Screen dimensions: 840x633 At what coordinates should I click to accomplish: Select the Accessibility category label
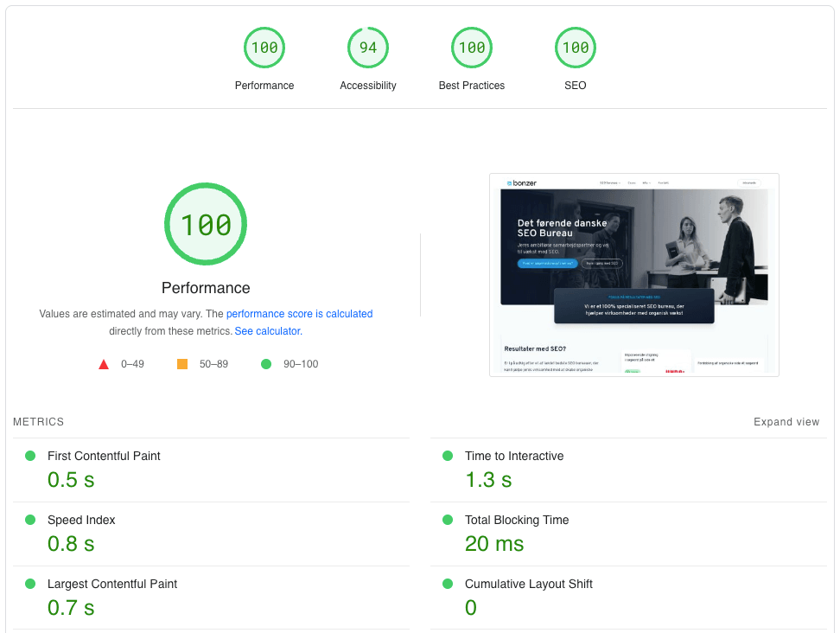368,86
